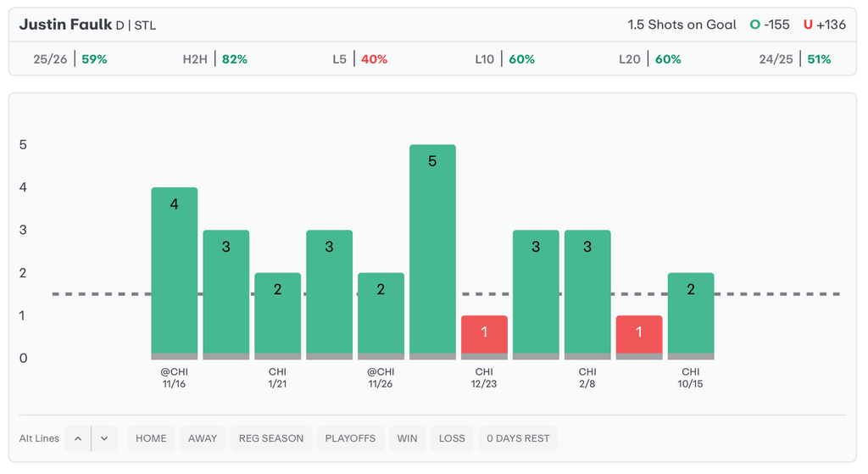
Task: Click the Justin Faulk player name
Action: point(65,25)
